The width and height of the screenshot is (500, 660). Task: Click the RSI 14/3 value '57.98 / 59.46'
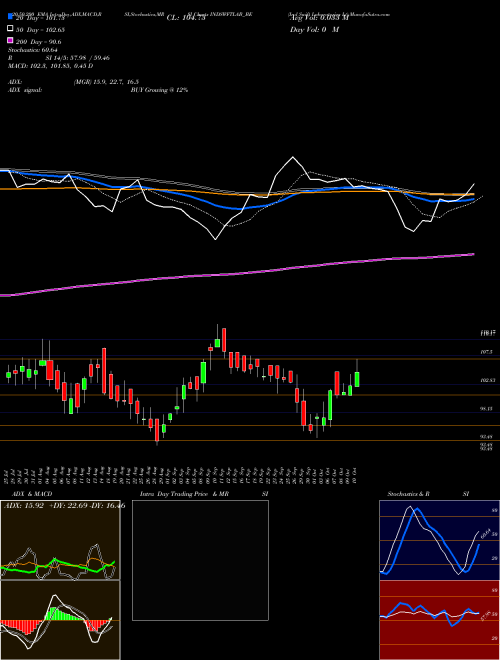point(88,58)
